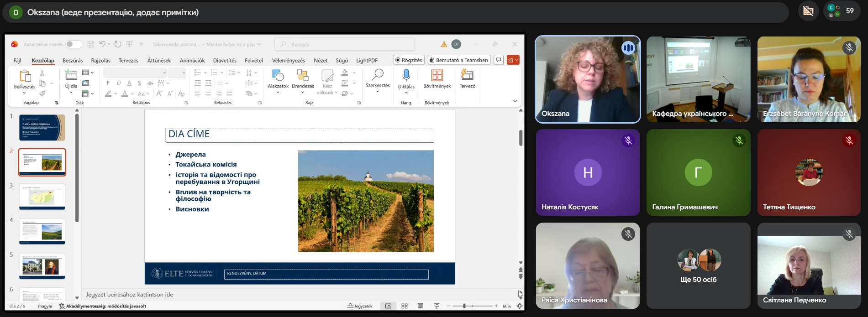The height and width of the screenshot is (317, 868).
Task: Click Bemutató a Teamsben button
Action: pos(459,60)
